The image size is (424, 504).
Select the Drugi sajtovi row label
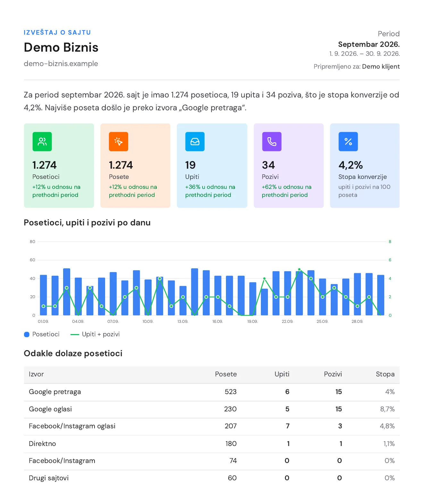pyautogui.click(x=49, y=478)
